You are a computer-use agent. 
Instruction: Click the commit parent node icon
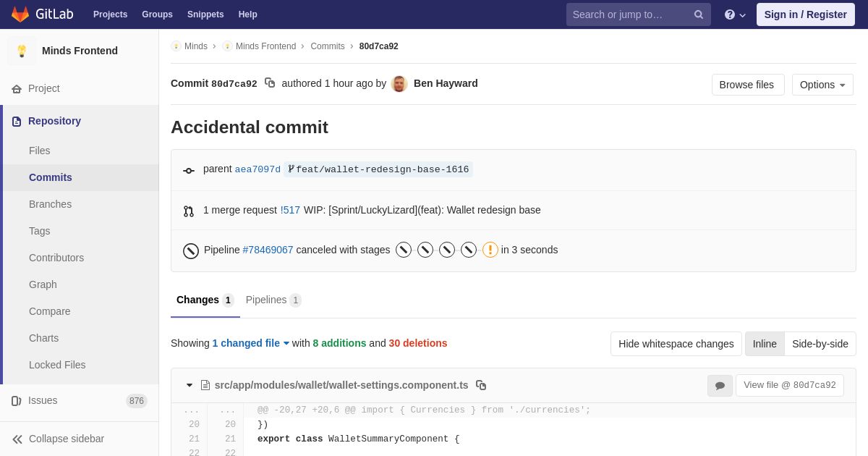(189, 171)
